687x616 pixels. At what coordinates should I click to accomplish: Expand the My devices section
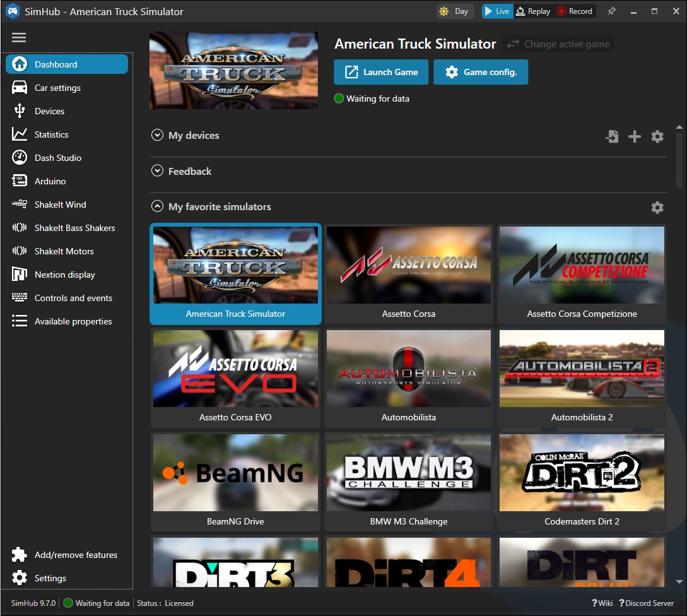(157, 135)
